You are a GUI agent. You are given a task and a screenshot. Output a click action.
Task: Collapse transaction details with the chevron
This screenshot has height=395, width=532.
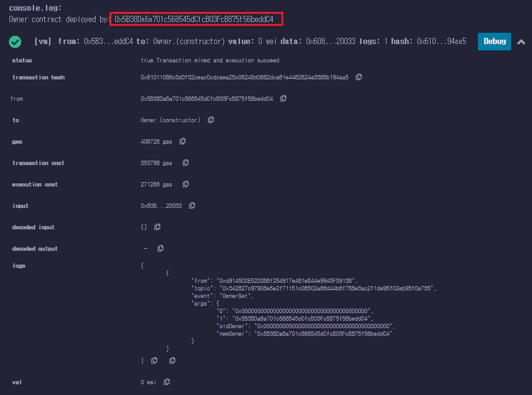[521, 42]
